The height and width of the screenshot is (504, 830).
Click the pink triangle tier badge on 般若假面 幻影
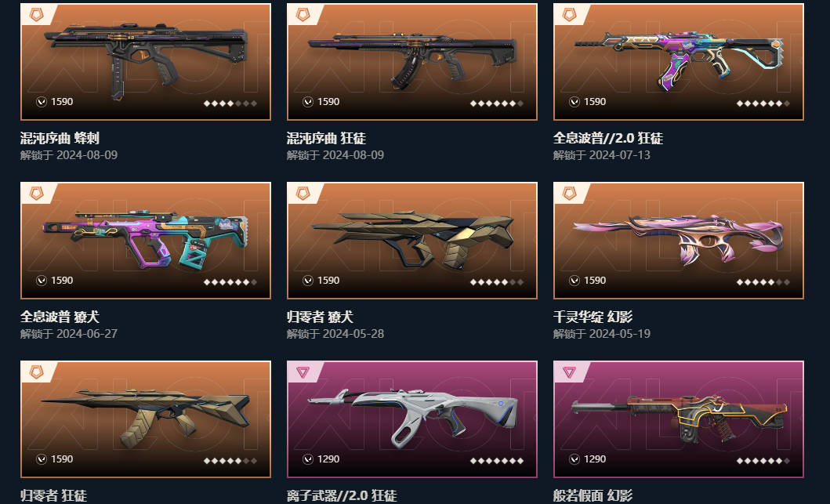click(569, 372)
